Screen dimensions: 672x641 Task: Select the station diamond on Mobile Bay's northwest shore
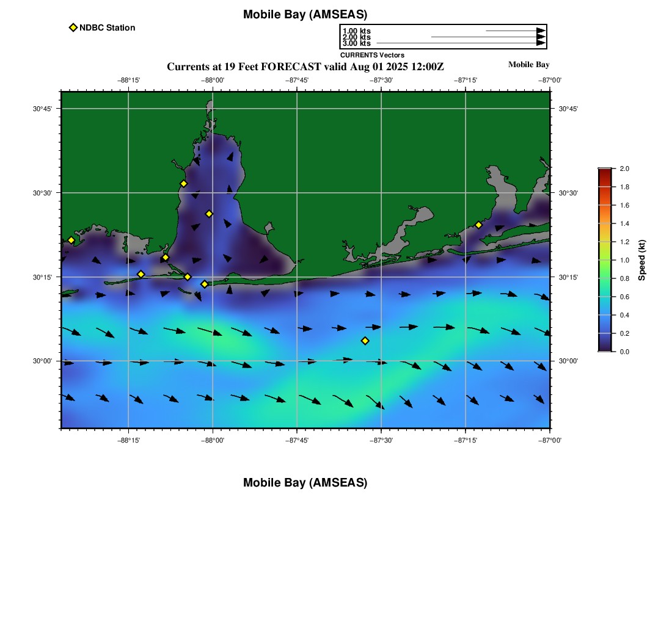pos(183,184)
